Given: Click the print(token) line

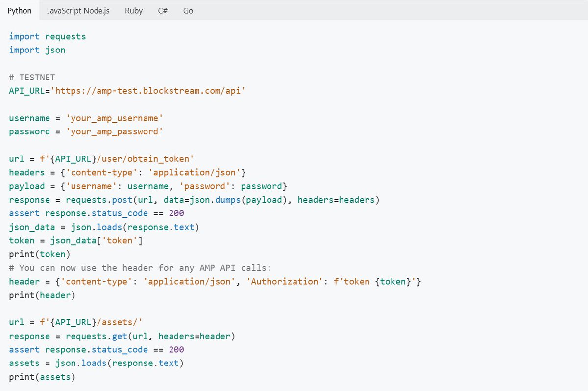Looking at the screenshot, I should pos(40,254).
